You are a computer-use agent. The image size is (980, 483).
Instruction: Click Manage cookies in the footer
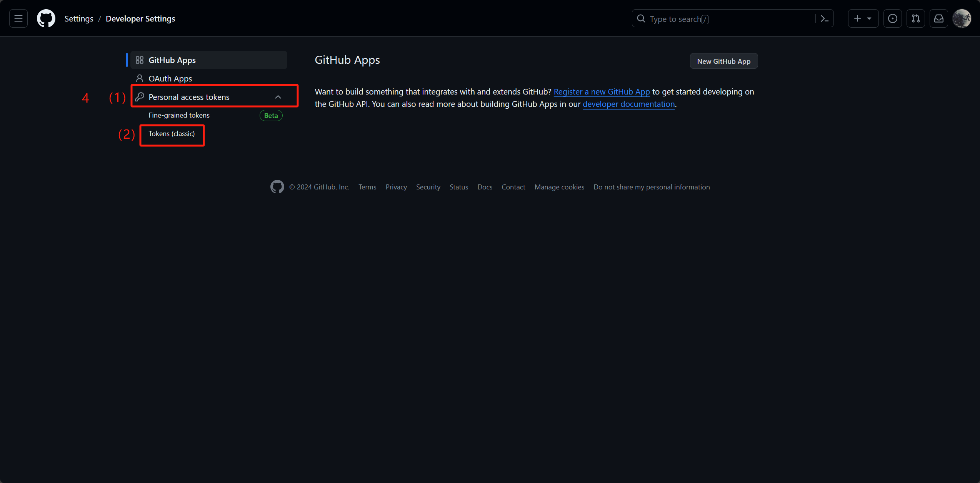[559, 187]
